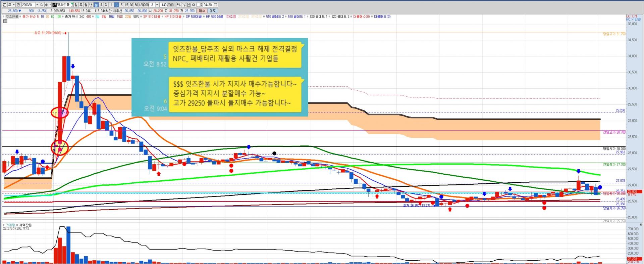The image size is (644, 264).
Task: Select the 30 minute interval button
Action: (x=131, y=5)
